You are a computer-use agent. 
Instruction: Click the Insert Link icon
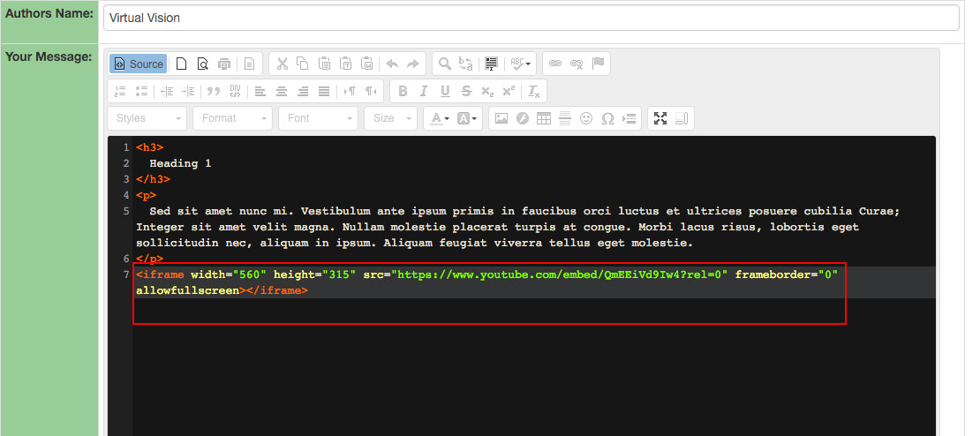point(555,64)
